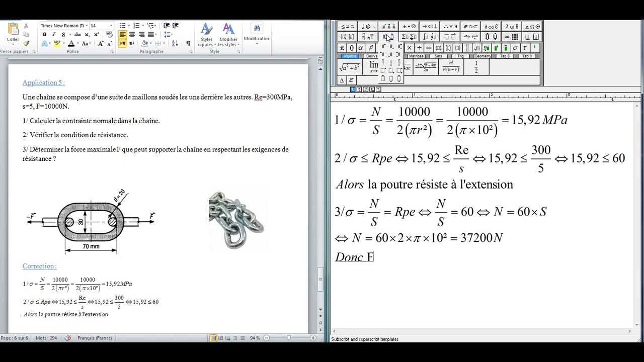Click the sort (A-Z) icon
This screenshot has width=644, height=362.
coord(175,44)
